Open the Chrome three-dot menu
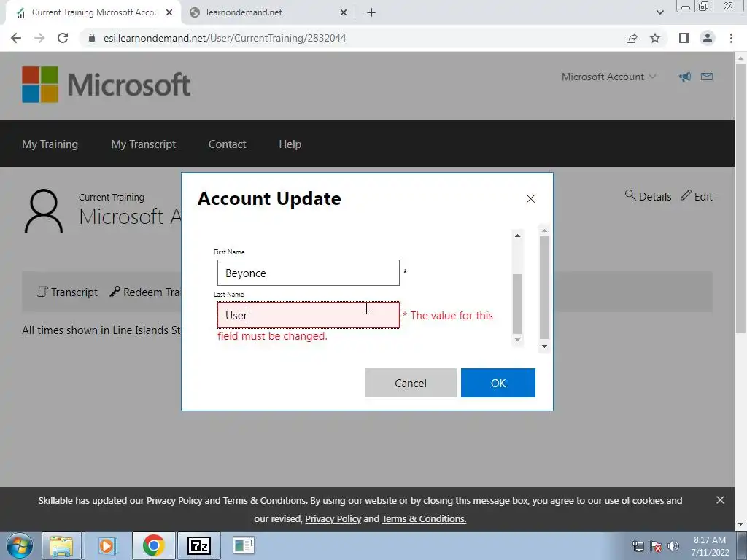Screen dimensions: 747x560 pos(731,38)
